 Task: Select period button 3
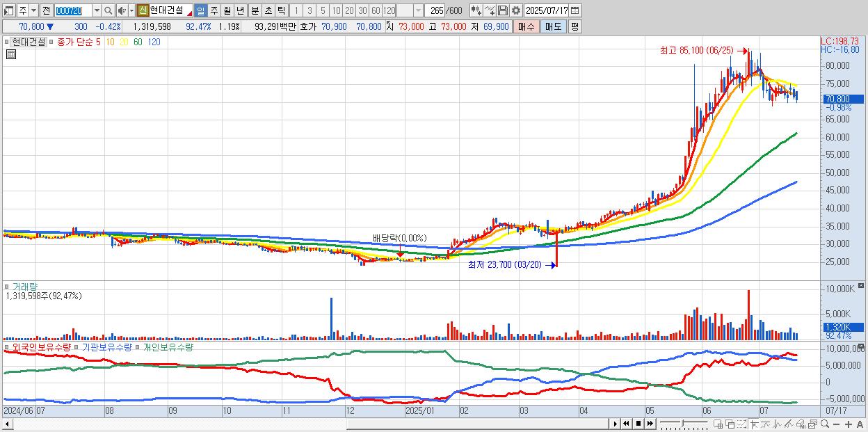[310, 10]
